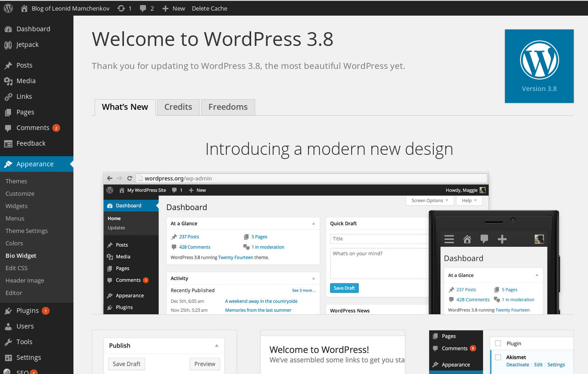Click the Save Draft button under Publish
This screenshot has height=374, width=588.
(x=127, y=364)
